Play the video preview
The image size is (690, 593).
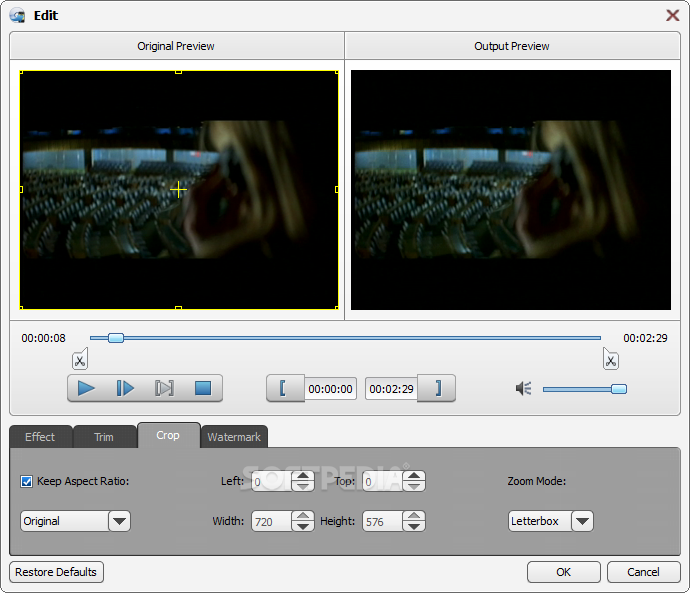(86, 388)
